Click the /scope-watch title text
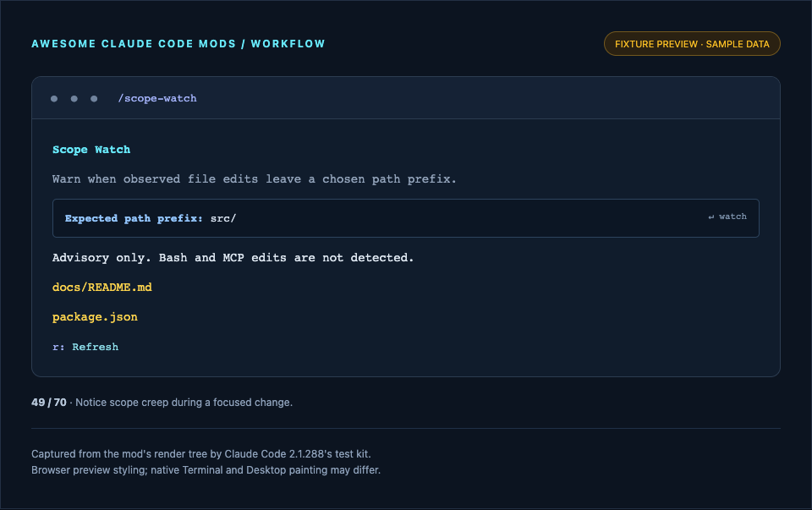This screenshot has width=812, height=510. [157, 98]
